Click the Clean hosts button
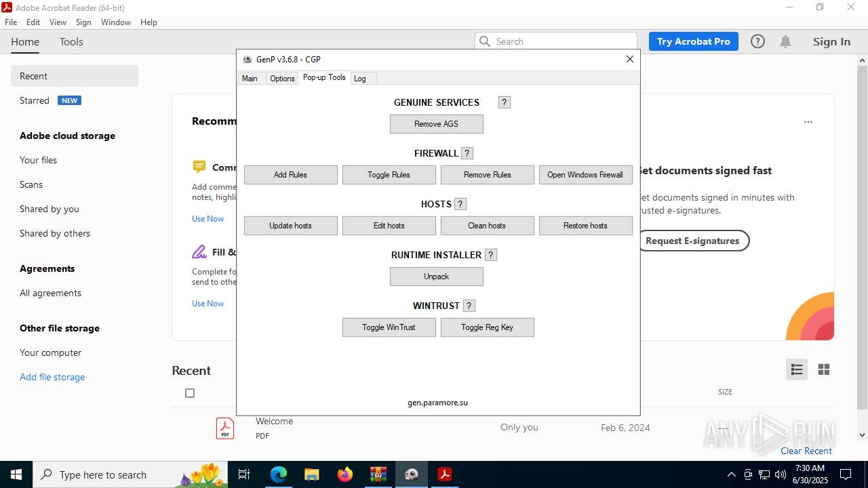 coord(488,226)
